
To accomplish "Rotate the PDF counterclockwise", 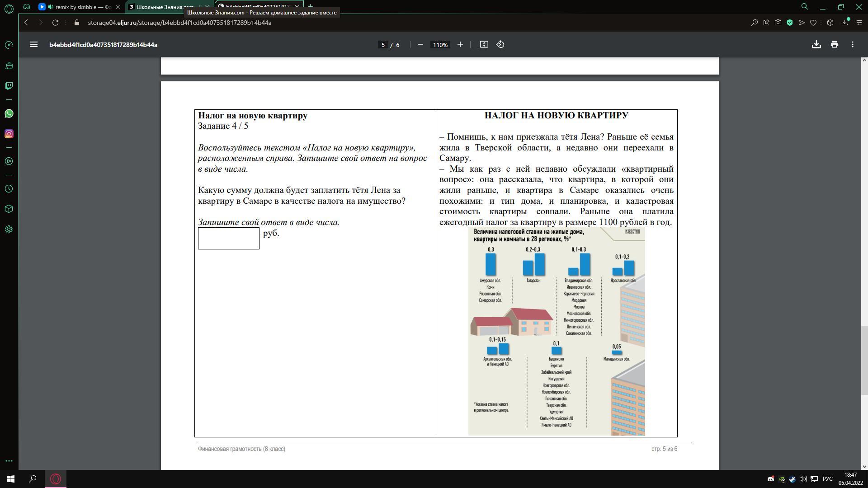I will tap(500, 44).
